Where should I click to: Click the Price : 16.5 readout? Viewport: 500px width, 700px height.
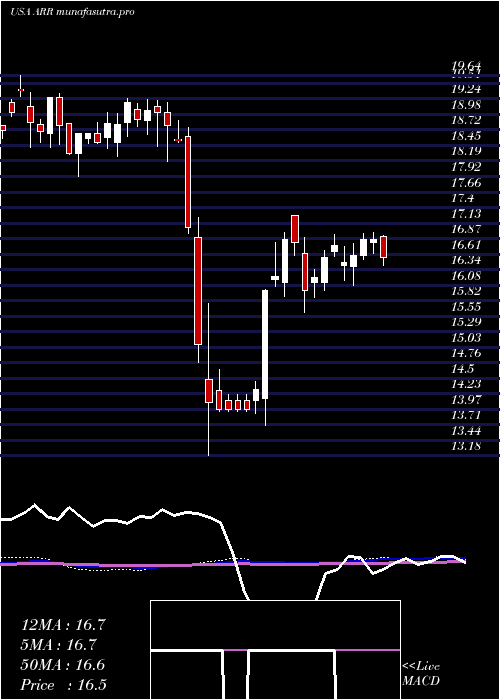(x=63, y=685)
